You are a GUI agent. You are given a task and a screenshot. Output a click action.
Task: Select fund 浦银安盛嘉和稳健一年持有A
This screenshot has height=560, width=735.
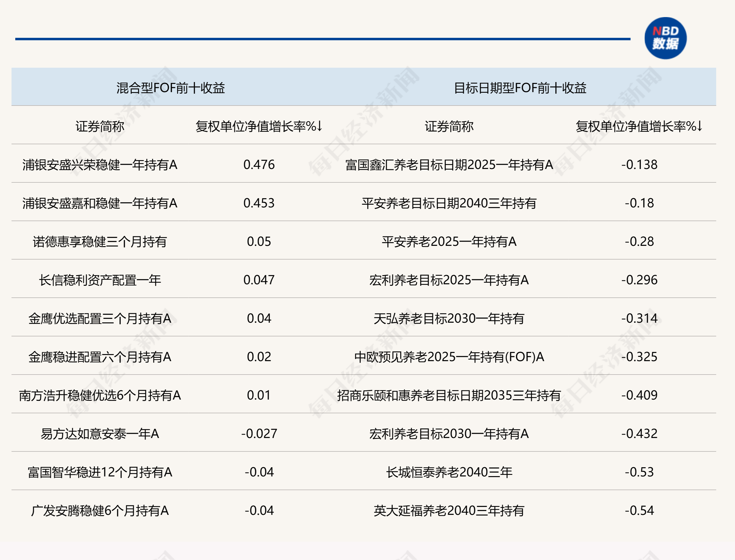[x=100, y=203]
